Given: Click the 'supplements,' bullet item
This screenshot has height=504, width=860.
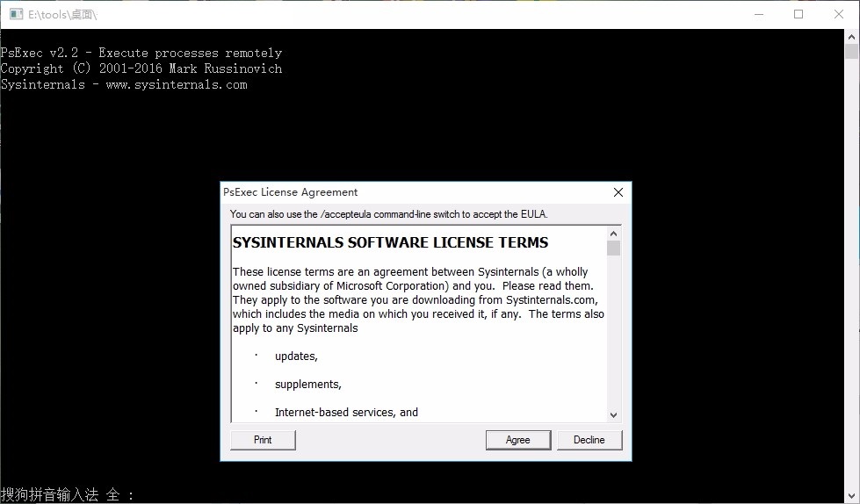Looking at the screenshot, I should coord(308,385).
